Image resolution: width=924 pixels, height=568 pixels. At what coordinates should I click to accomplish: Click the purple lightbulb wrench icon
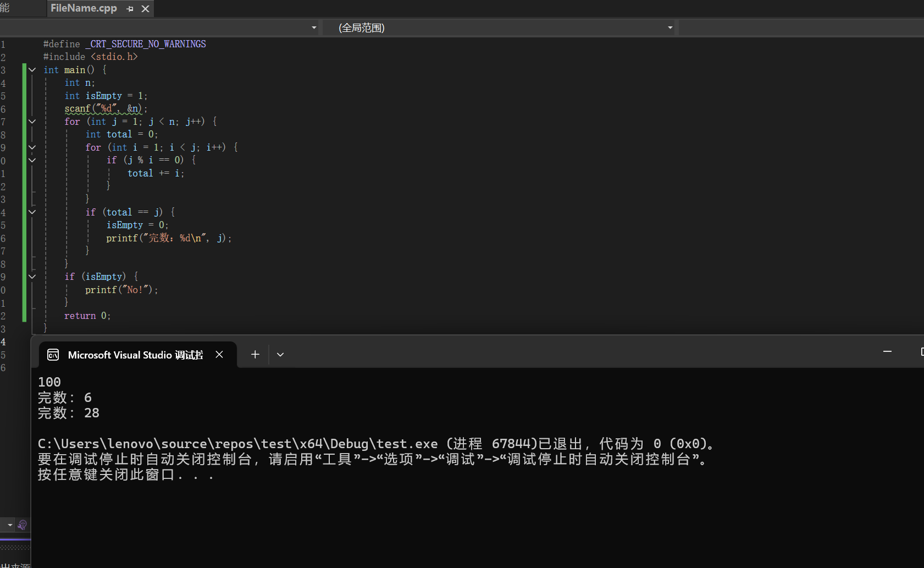pos(22,525)
